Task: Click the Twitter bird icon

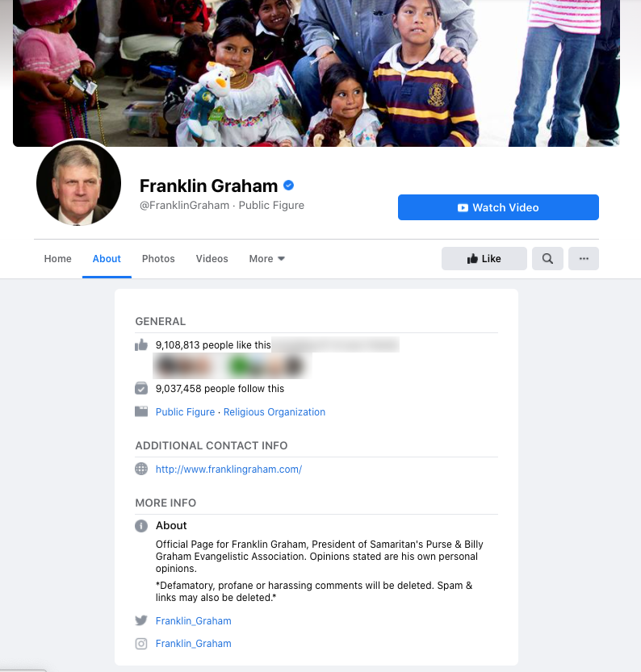Action: coord(141,620)
